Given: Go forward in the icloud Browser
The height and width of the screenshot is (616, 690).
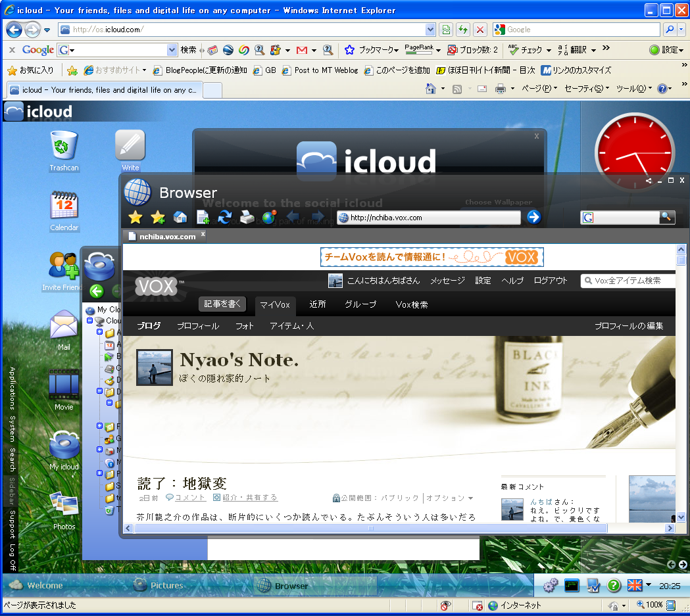Looking at the screenshot, I should point(318,217).
